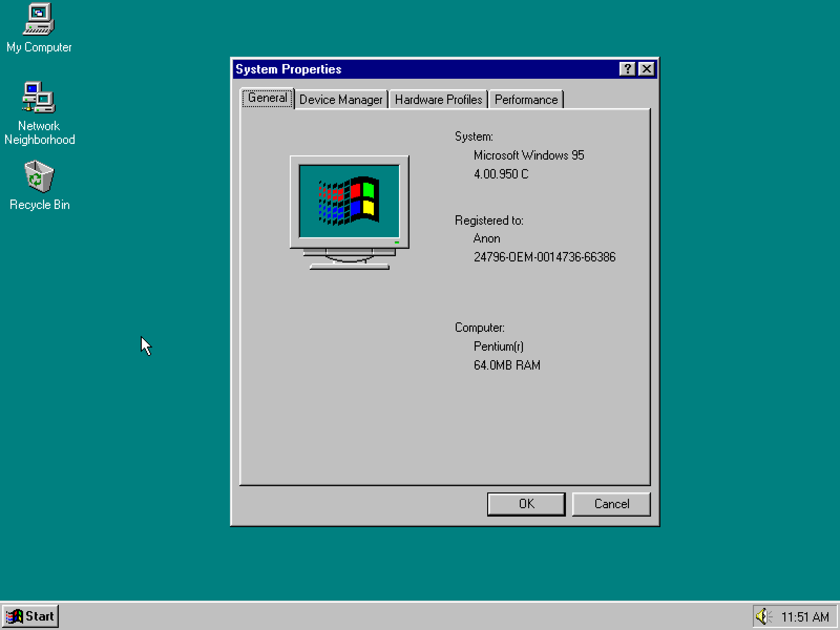Image resolution: width=840 pixels, height=630 pixels.
Task: Click the volume speaker icon in tray
Action: click(763, 616)
